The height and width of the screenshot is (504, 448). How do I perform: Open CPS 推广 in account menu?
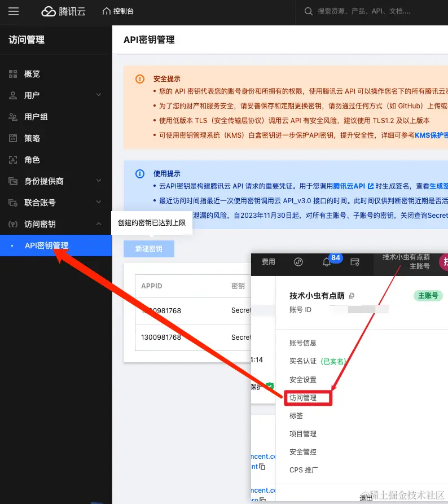click(x=304, y=470)
